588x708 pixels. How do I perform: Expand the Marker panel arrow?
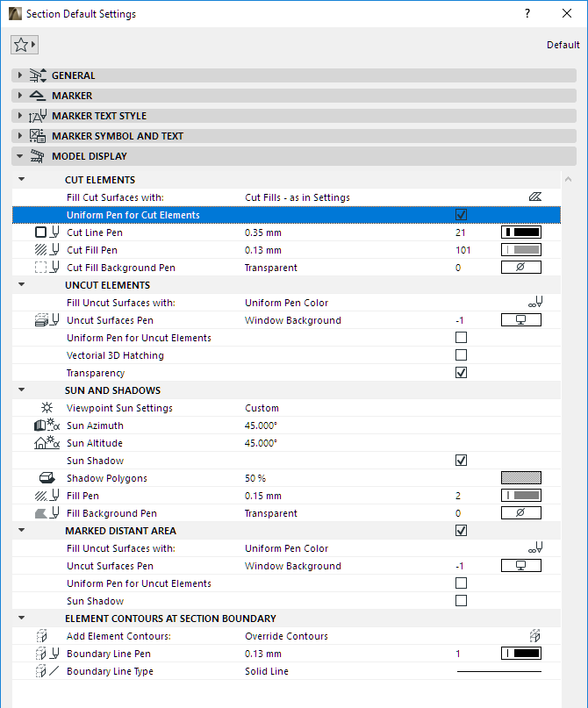click(x=20, y=96)
